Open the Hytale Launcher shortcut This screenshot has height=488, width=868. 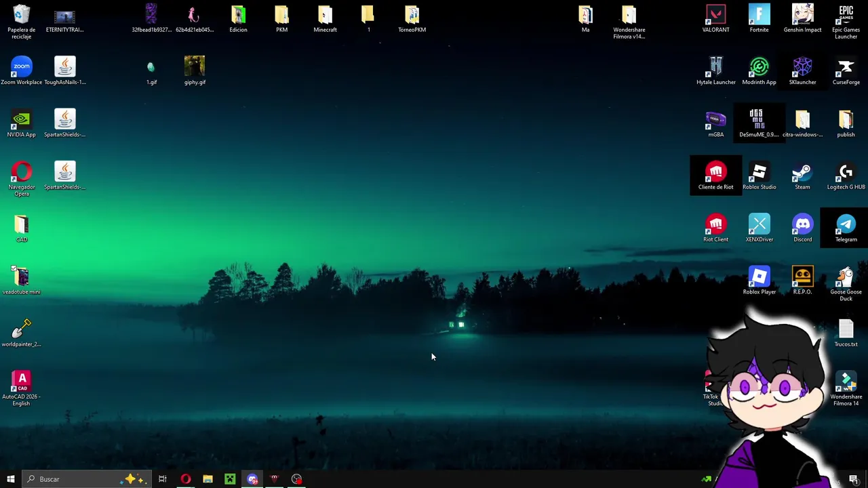pyautogui.click(x=715, y=70)
